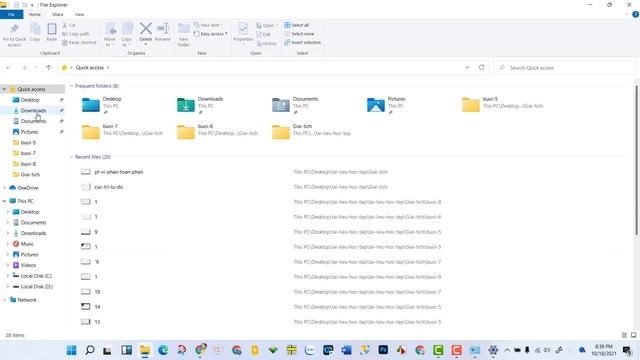Viewport: 640px width, 360px height.
Task: Switch to the Share ribbon tab
Action: 58,14
